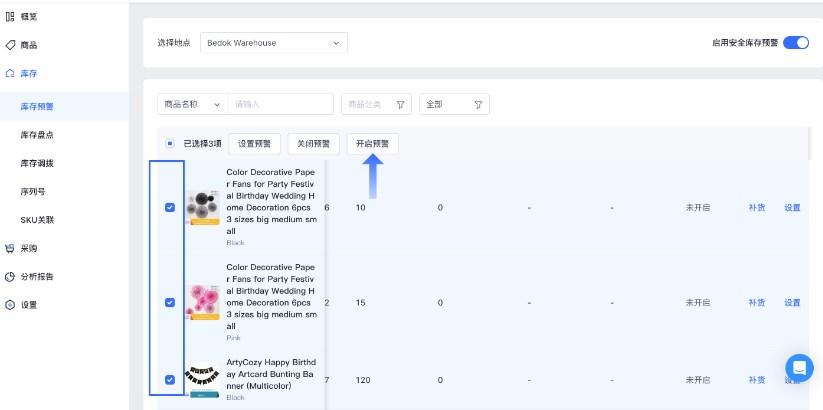Uncheck the Pink paper fans product checkbox

[x=169, y=302]
